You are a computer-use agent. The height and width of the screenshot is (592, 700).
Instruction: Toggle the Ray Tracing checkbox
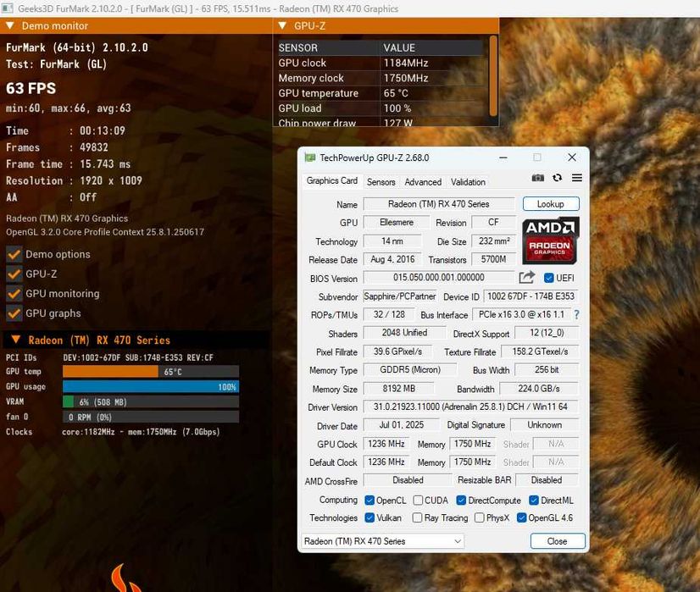point(417,517)
